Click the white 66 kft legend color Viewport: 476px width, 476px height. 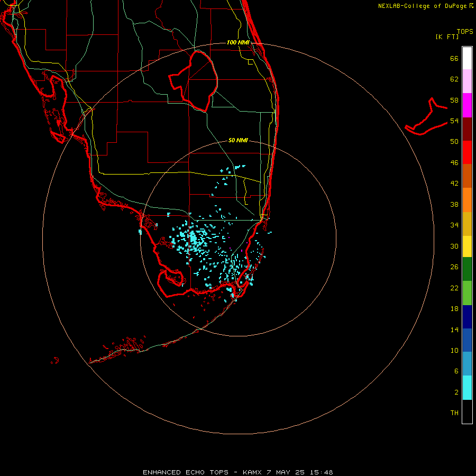point(467,58)
